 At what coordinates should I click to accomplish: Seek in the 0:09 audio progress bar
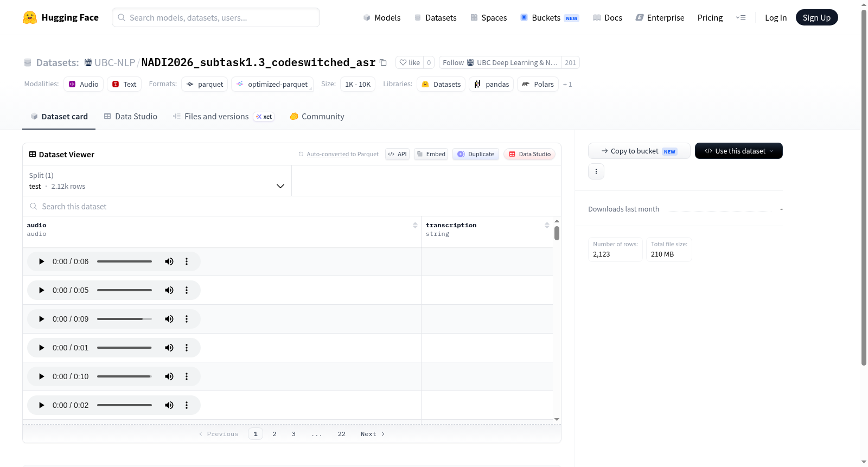pos(124,319)
